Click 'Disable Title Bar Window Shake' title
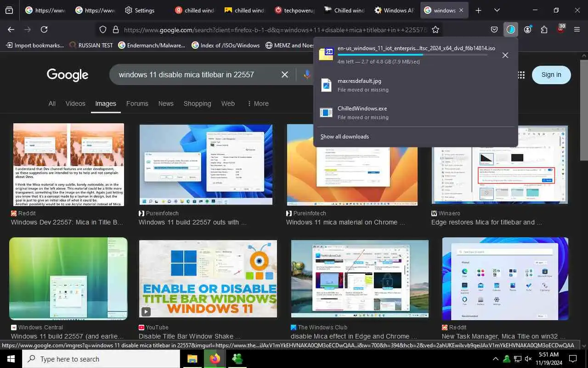This screenshot has width=588, height=368. pos(189,336)
